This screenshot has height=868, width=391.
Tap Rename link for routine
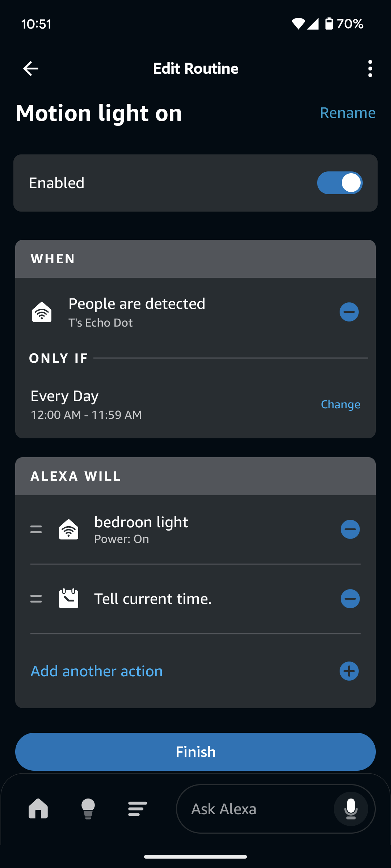click(x=347, y=113)
